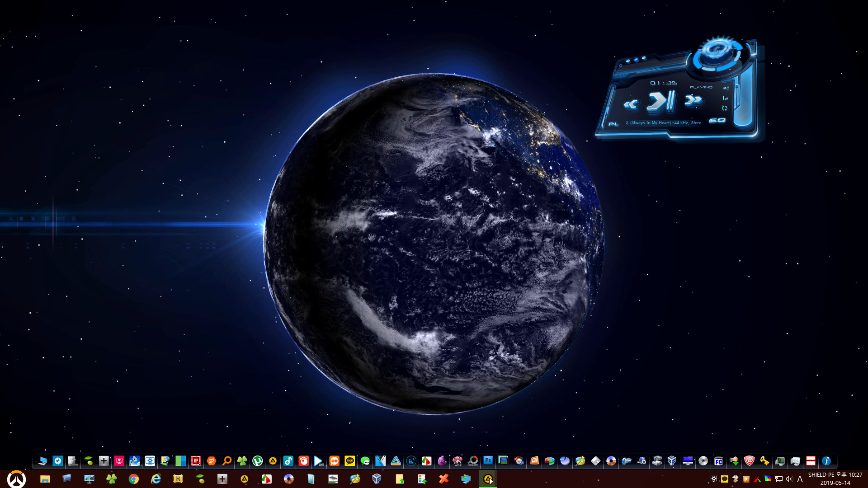This screenshot has width=868, height=488.
Task: Launch the green clover app in the dock
Action: tap(242, 461)
